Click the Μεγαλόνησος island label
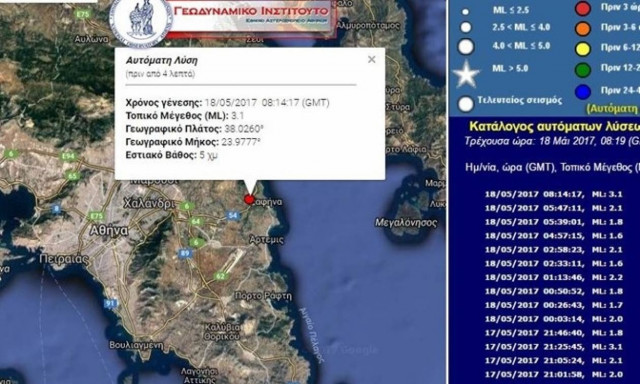 [406, 223]
